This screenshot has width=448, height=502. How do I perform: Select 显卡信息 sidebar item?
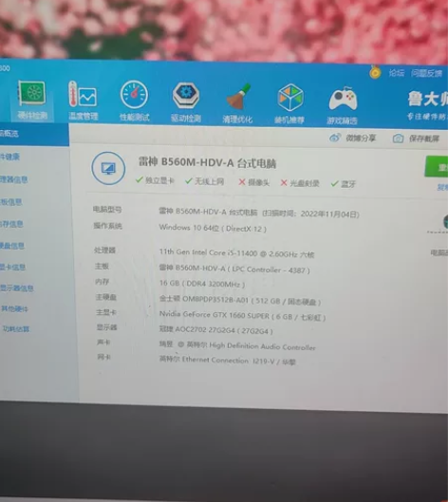tap(12, 267)
